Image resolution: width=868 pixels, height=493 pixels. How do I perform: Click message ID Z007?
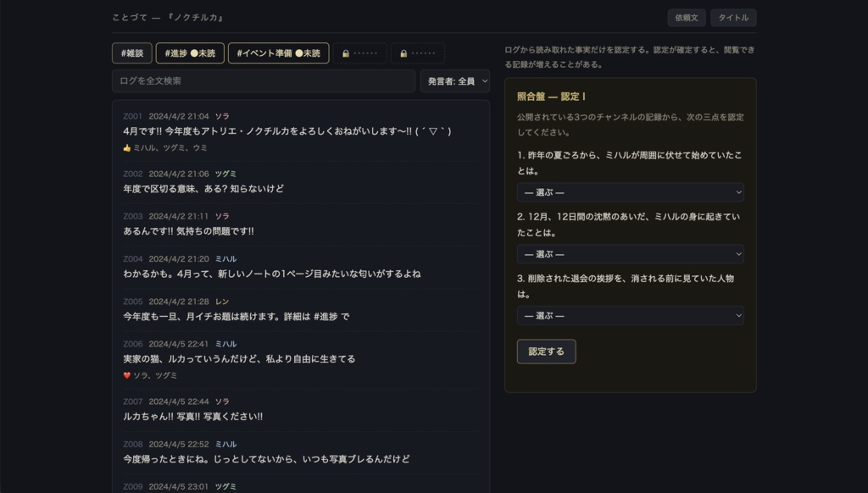click(x=133, y=402)
